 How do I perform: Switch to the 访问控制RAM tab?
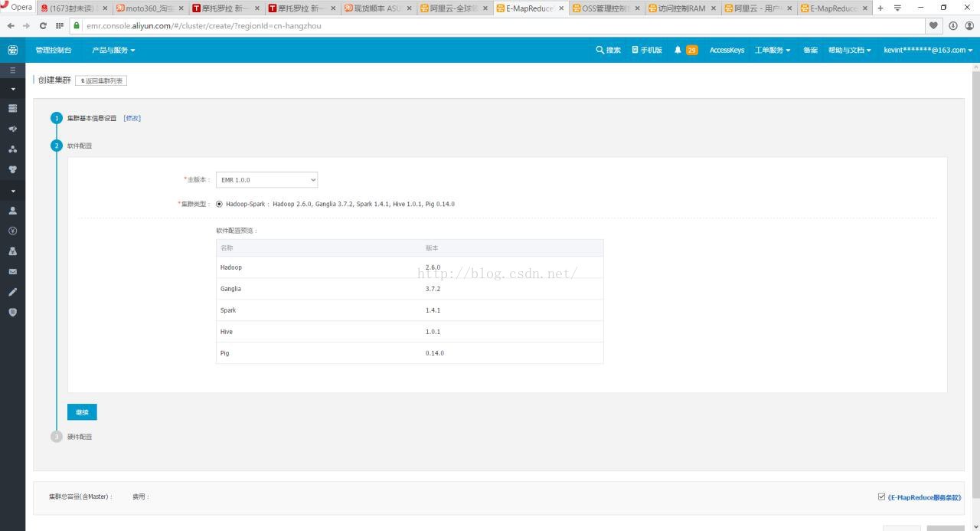683,8
